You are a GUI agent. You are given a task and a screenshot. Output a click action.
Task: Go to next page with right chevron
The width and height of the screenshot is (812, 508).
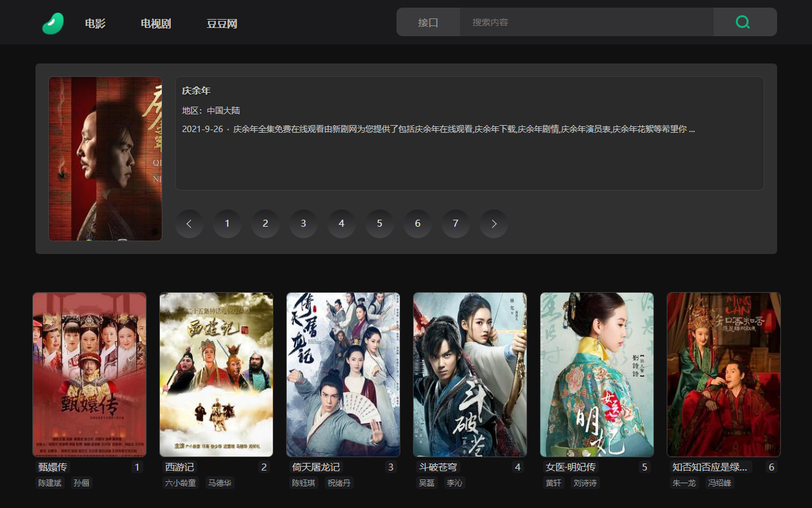494,224
